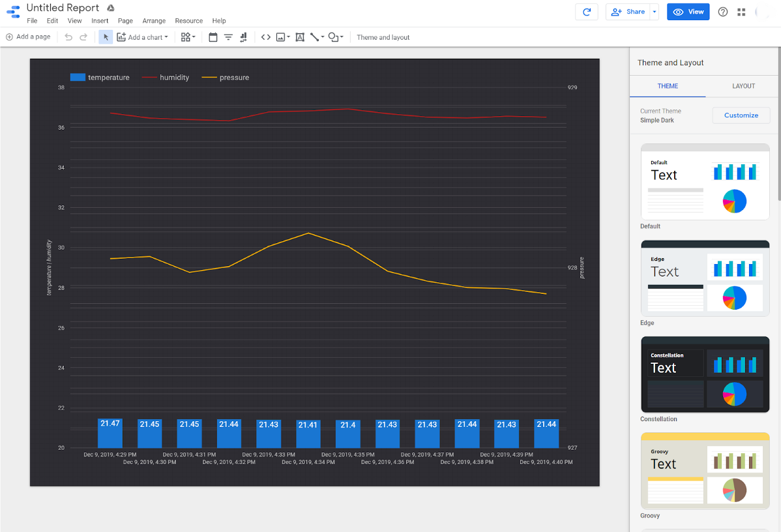Click the date range control icon
Viewport: 781px width, 532px height.
(x=213, y=37)
